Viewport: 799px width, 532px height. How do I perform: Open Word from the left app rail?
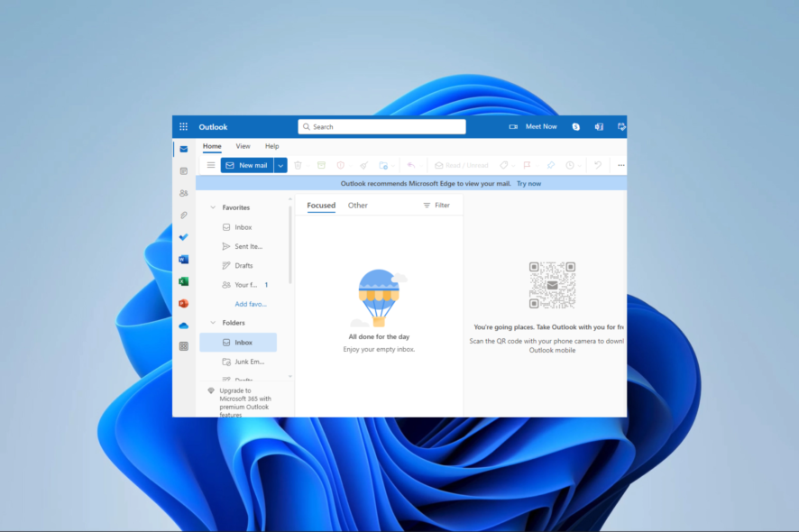click(x=183, y=259)
